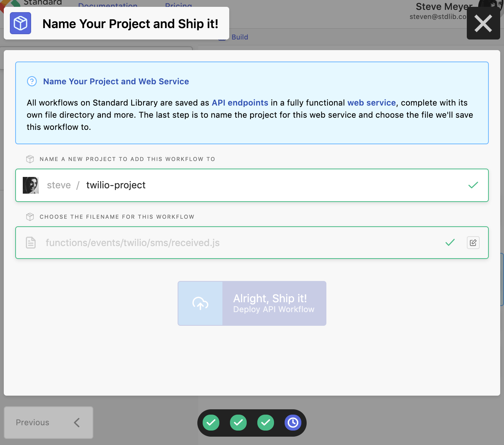
Task: Click the blue clock icon in the progress stepper
Action: click(x=293, y=422)
